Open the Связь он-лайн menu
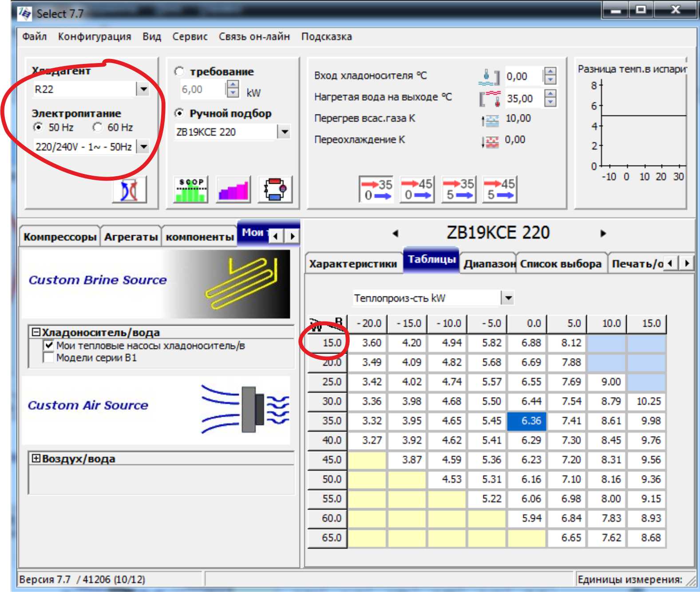 click(x=254, y=36)
